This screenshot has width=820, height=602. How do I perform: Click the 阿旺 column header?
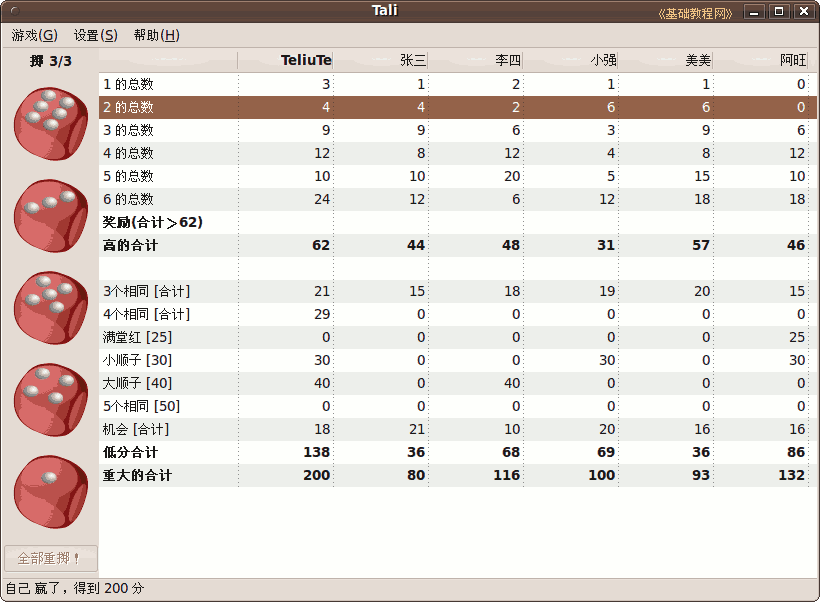(760, 60)
